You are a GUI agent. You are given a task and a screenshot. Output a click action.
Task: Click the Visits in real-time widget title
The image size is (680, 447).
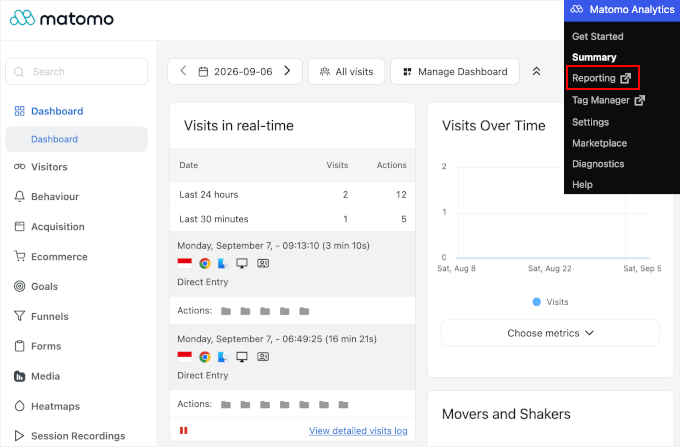pyautogui.click(x=239, y=126)
